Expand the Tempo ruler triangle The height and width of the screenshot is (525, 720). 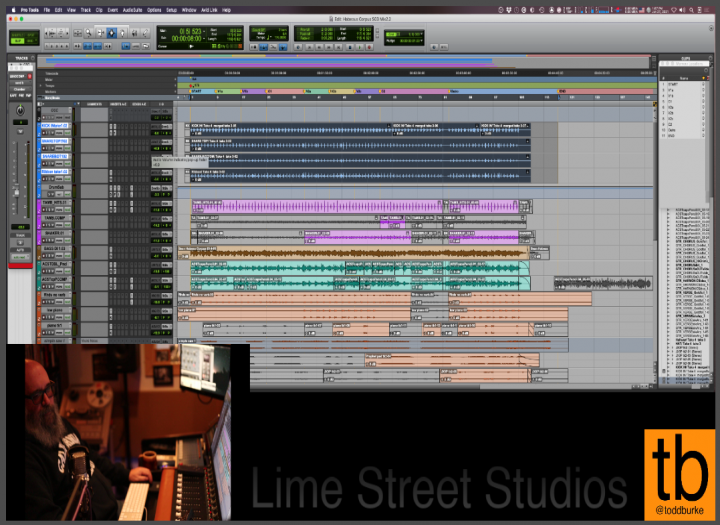tap(41, 85)
